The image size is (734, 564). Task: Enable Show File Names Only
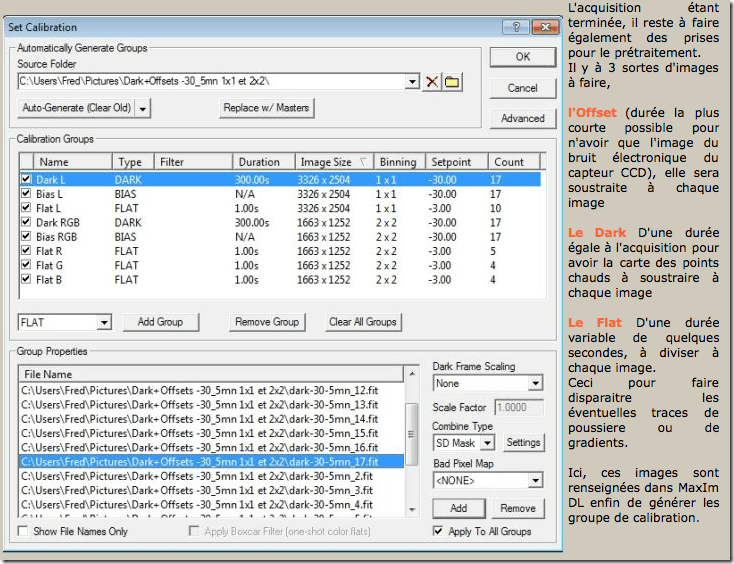pos(22,531)
